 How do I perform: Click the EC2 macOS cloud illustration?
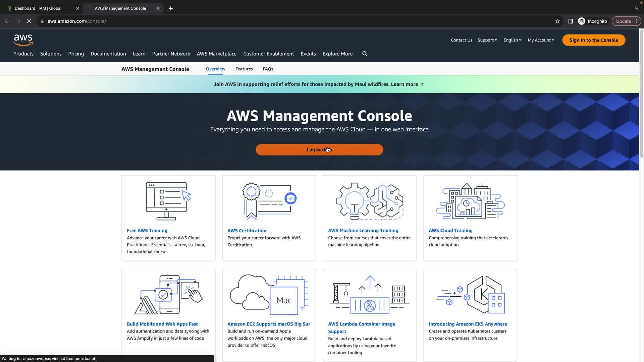[x=269, y=295]
